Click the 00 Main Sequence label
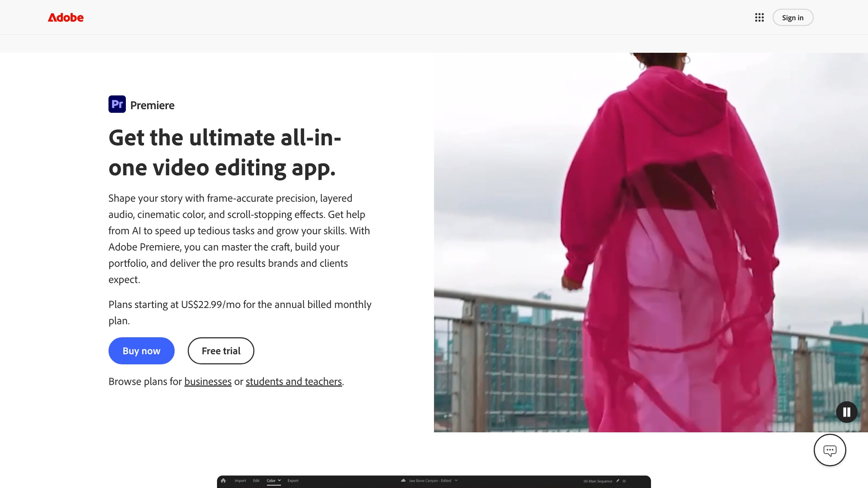 coord(598,481)
